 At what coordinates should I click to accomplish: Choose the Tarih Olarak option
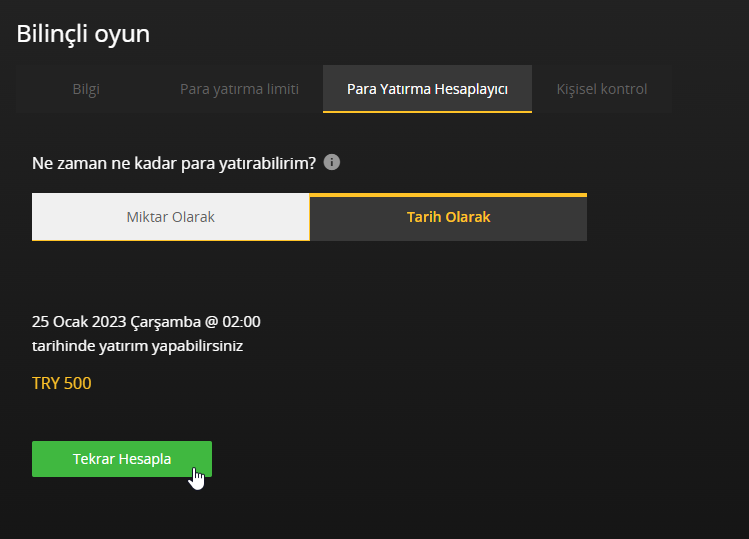pos(448,217)
